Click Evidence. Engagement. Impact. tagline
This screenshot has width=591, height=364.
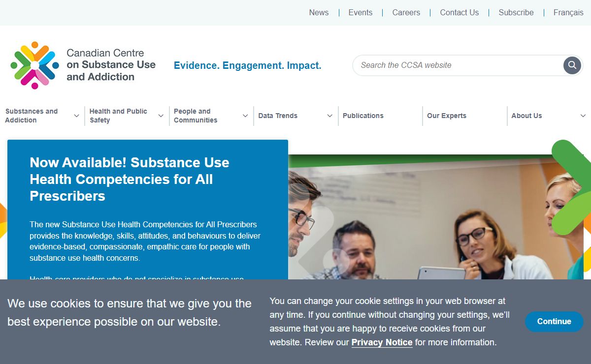(x=247, y=65)
